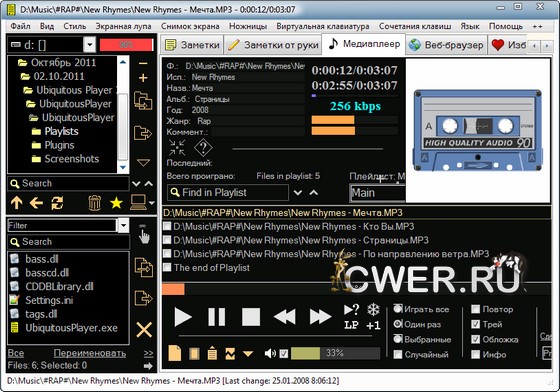Click the question mark diamond icon
560x392 pixels.
pos(203,147)
